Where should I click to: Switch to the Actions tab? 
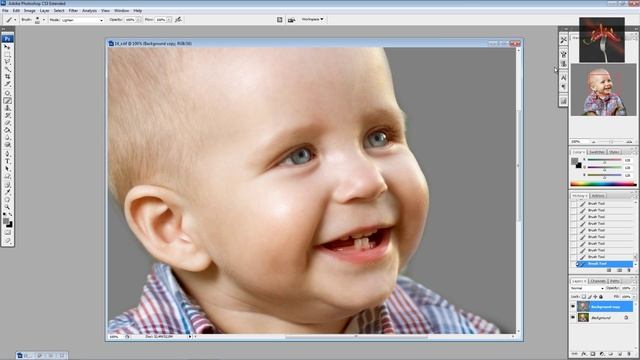coord(598,196)
